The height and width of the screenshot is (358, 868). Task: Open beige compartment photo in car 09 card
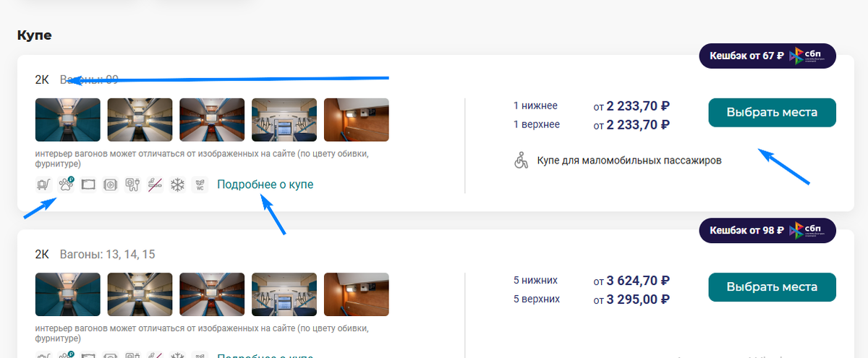click(140, 120)
